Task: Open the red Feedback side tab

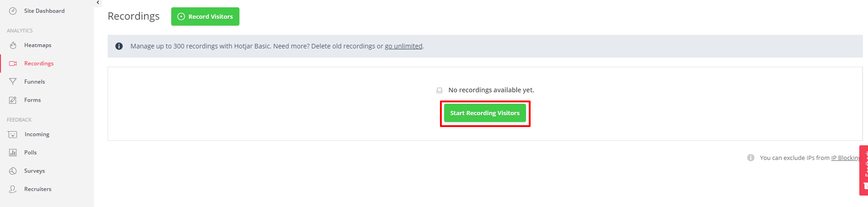Action: click(x=863, y=170)
